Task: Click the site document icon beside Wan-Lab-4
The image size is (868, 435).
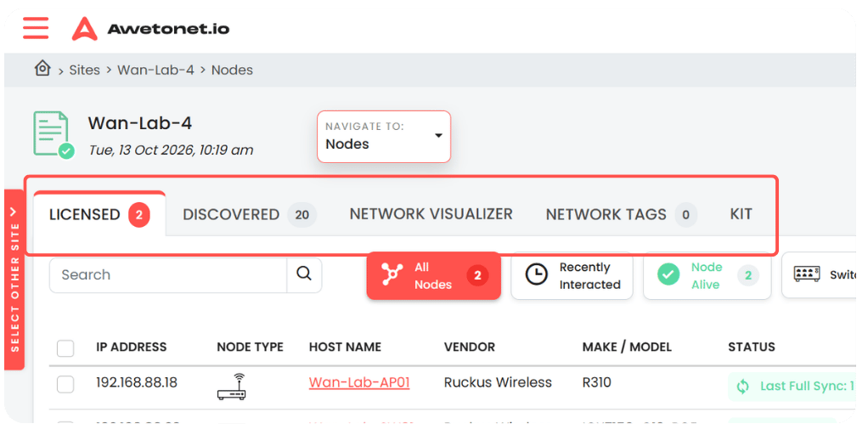Action: pos(54,134)
